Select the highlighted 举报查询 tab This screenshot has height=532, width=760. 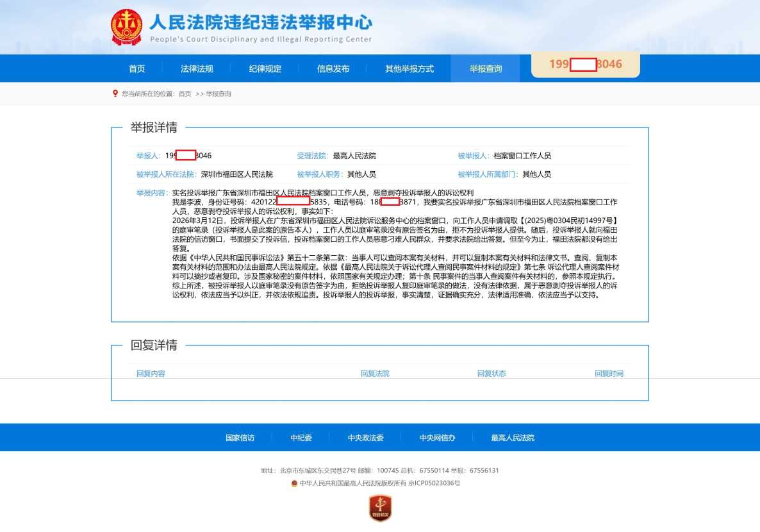(486, 68)
